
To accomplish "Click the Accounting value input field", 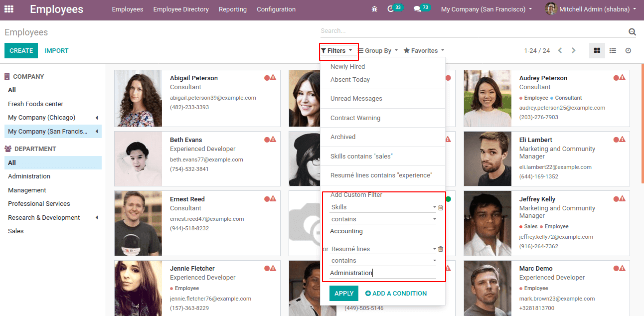I will 383,231.
